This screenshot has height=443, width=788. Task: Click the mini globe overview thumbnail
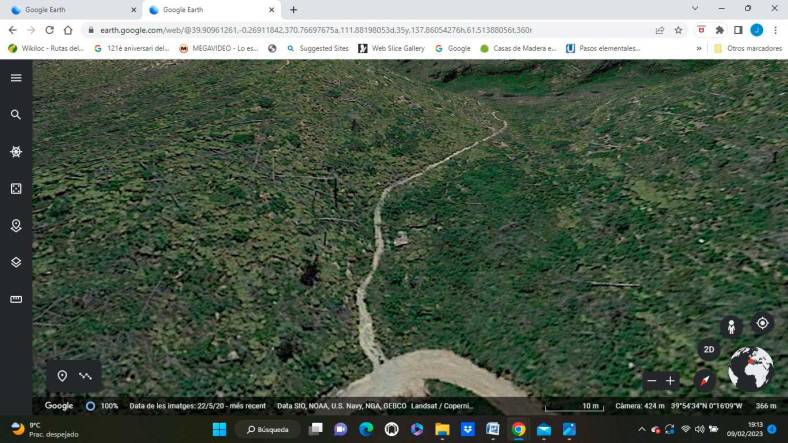point(750,369)
